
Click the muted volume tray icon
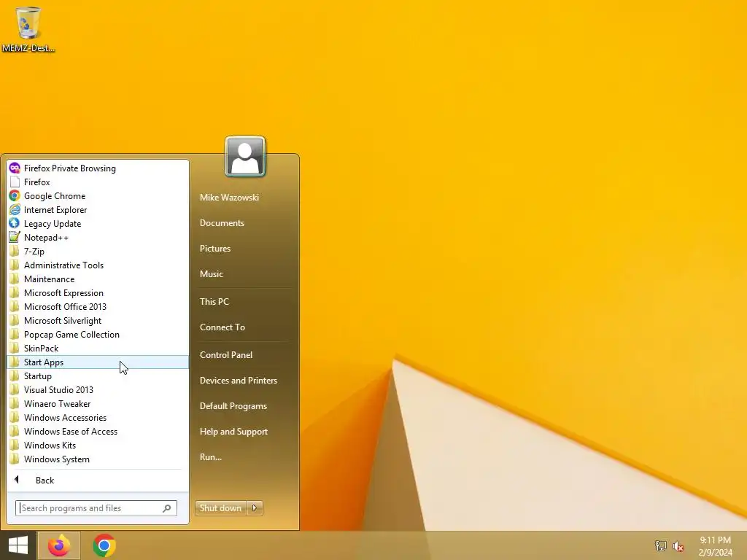coord(678,546)
